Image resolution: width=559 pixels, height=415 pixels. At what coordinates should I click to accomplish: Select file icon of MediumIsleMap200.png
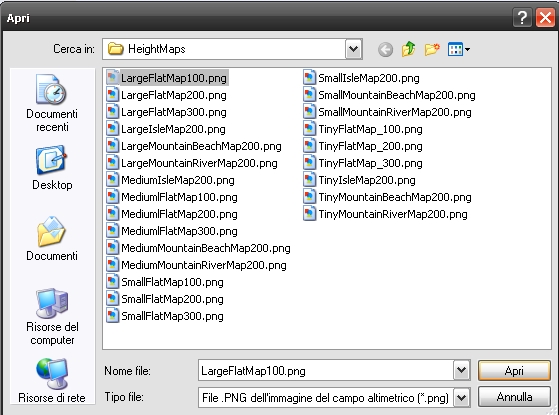coord(112,180)
